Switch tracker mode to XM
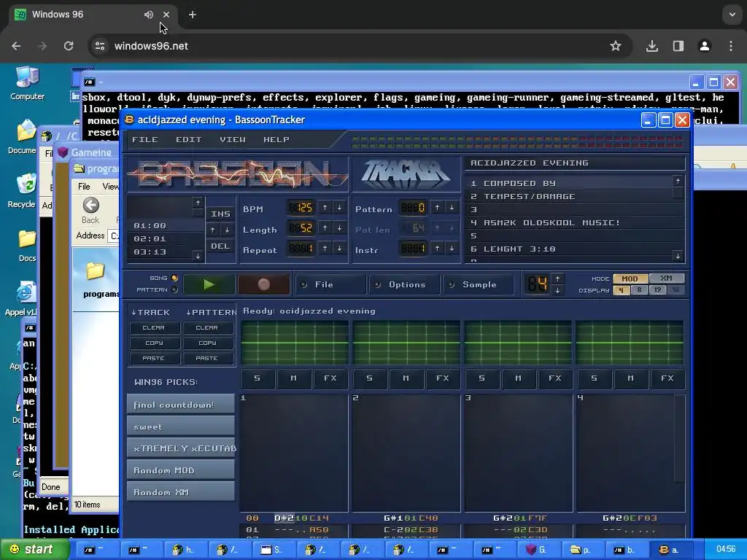 coord(666,279)
